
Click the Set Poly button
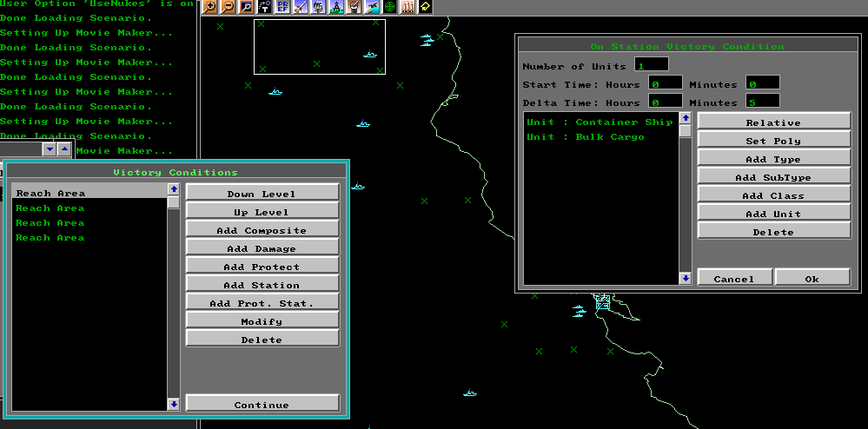click(x=773, y=140)
